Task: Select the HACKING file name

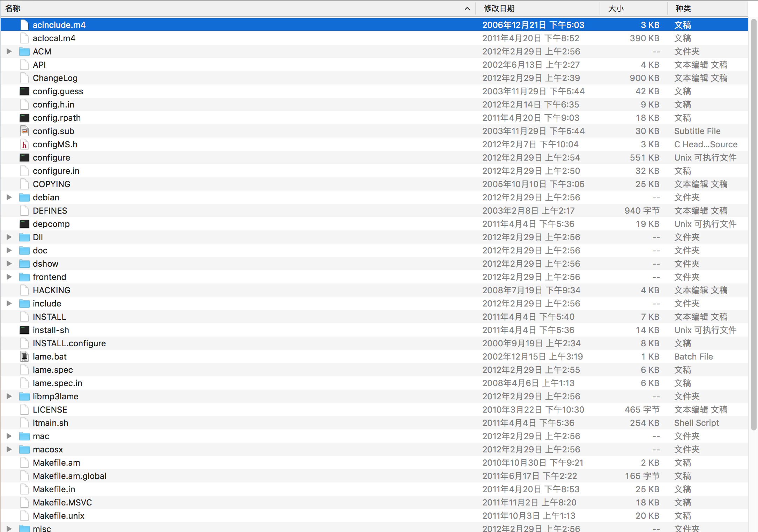Action: pyautogui.click(x=52, y=290)
